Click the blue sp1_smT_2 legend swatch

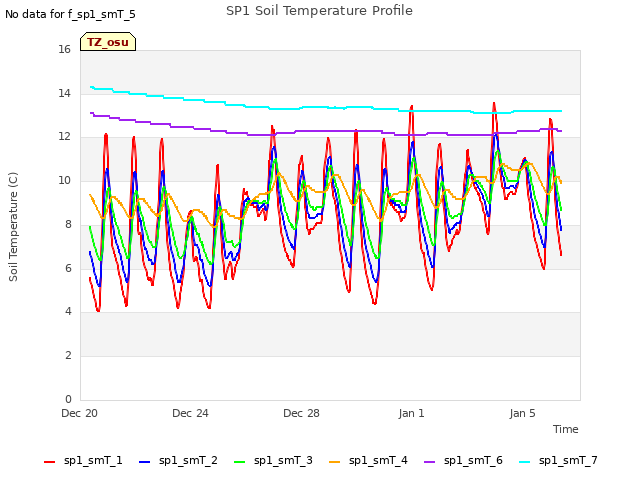coord(144,462)
